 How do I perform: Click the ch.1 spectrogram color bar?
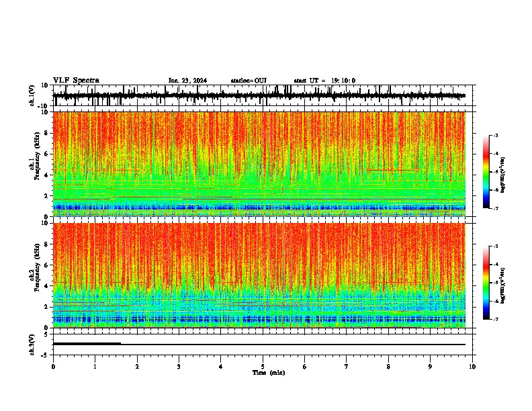[x=486, y=172]
